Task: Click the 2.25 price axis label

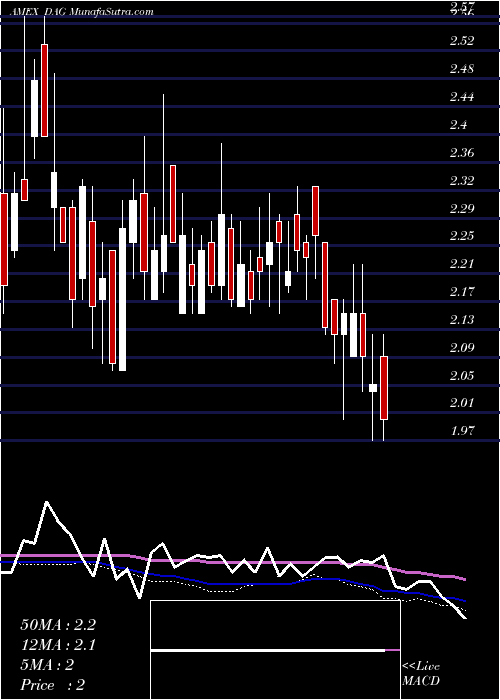Action: click(462, 236)
